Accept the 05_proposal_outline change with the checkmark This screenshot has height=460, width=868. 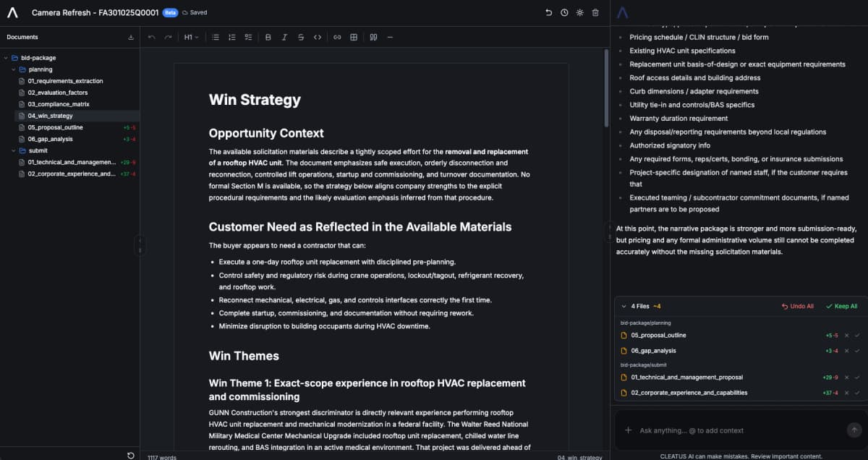click(856, 335)
